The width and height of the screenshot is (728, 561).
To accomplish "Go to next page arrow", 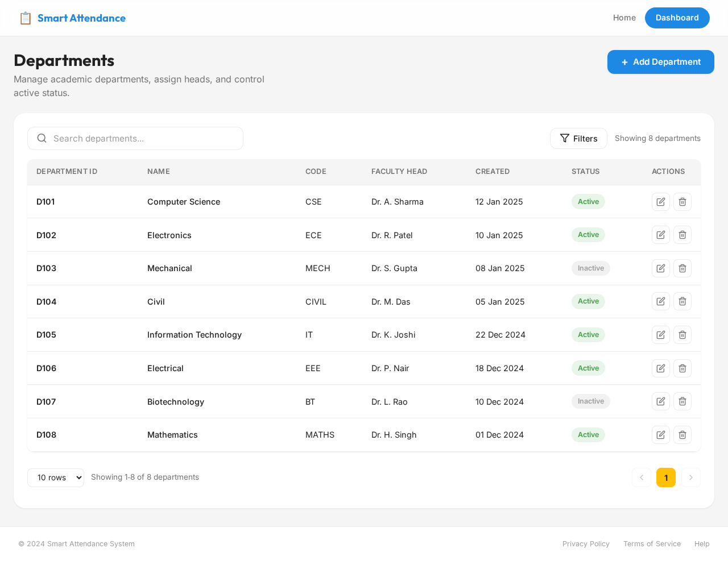I will [691, 477].
